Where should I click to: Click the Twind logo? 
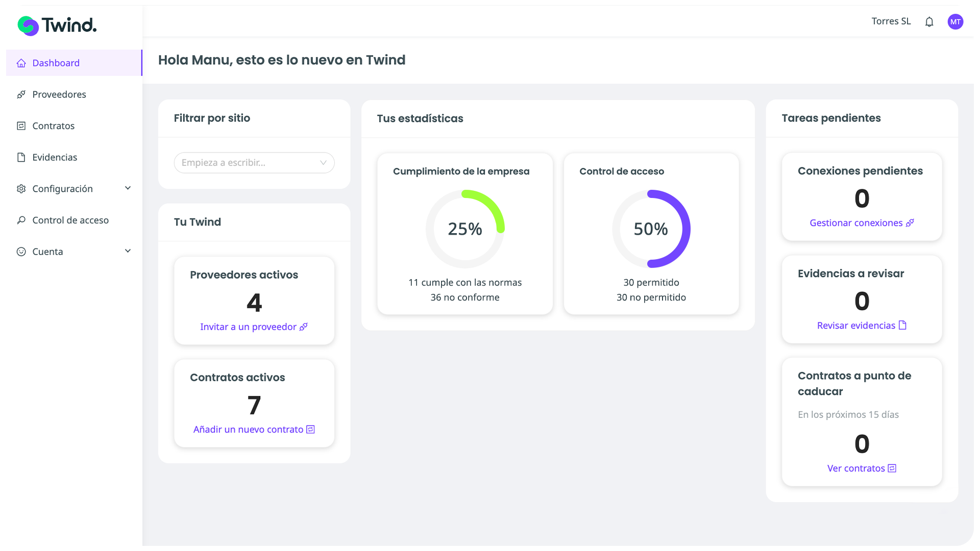(x=57, y=25)
